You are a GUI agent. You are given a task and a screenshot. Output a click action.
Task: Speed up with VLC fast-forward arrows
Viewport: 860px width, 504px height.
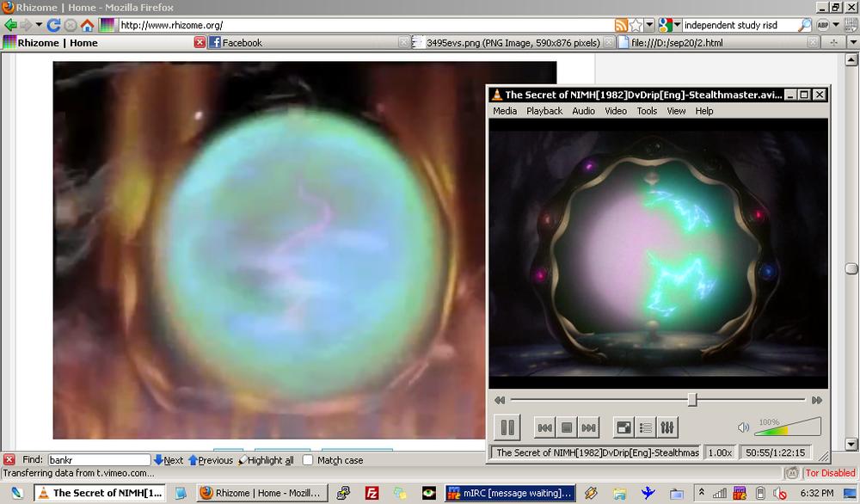pyautogui.click(x=817, y=400)
